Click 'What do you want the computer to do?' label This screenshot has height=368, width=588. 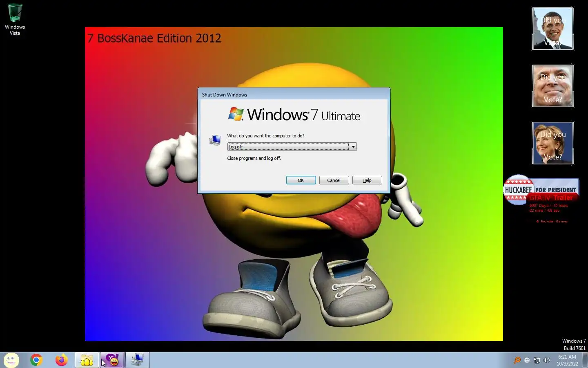[x=266, y=136]
